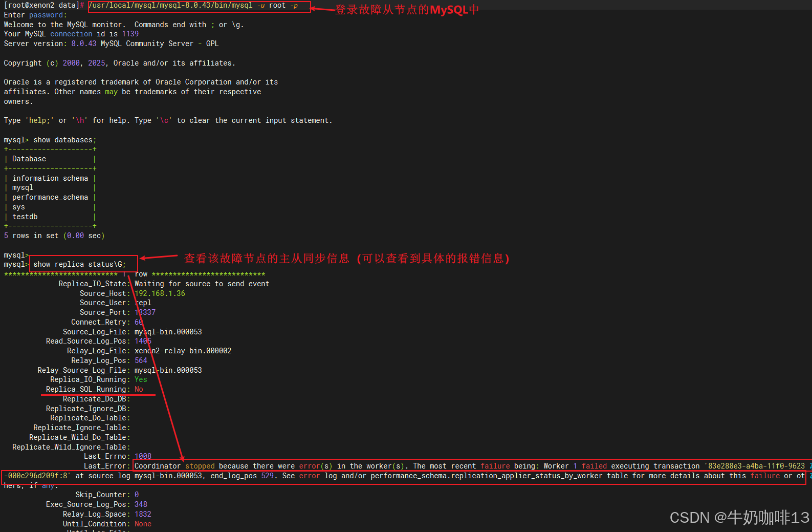Screen dimensions: 812x532
Task: Select server version 8.0.43 text
Action: tap(84, 44)
